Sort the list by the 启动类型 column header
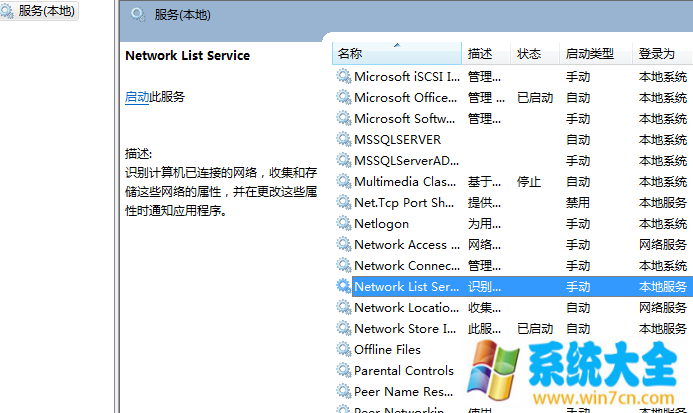The width and height of the screenshot is (693, 413). tap(596, 54)
